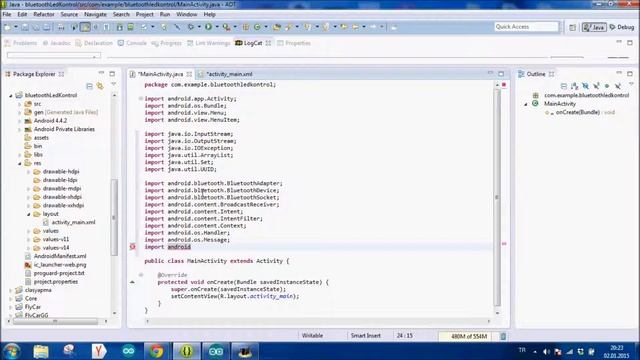640x360 pixels.
Task: Expand the Core project
Action: (x=11, y=299)
